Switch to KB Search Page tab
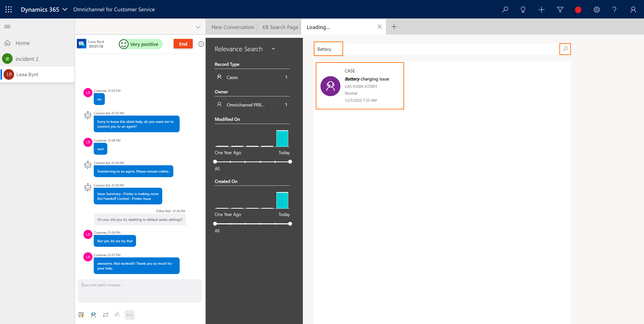Viewport: 644px width, 324px height. pyautogui.click(x=280, y=27)
